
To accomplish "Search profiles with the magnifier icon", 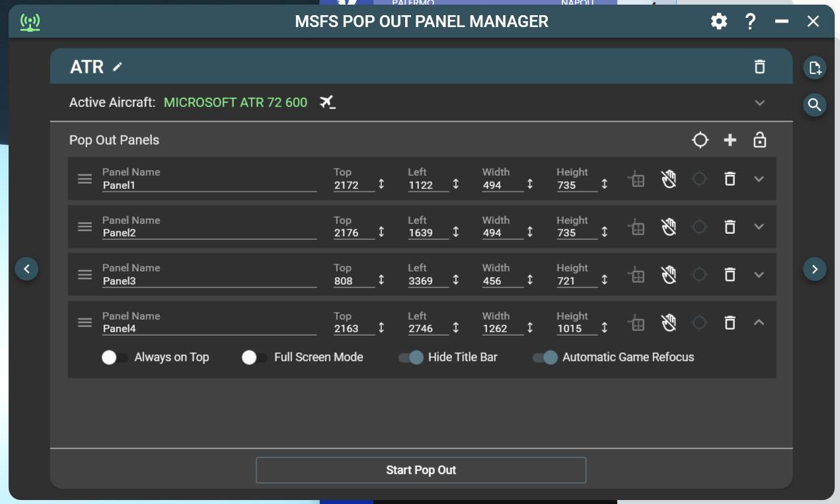I will (x=815, y=104).
